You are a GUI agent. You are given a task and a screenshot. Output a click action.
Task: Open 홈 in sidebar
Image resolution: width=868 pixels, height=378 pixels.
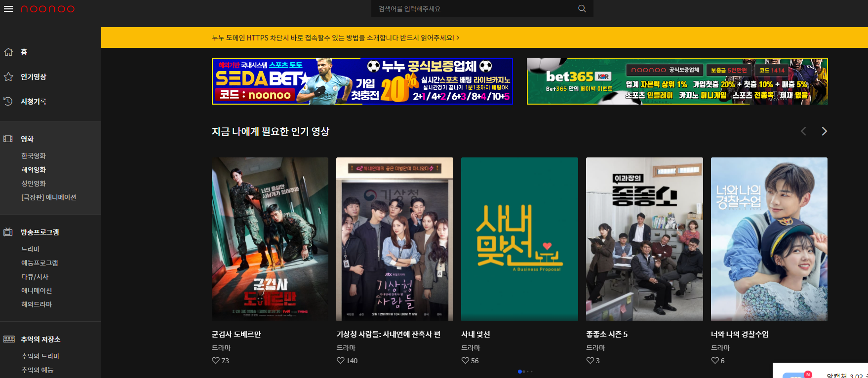coord(24,52)
